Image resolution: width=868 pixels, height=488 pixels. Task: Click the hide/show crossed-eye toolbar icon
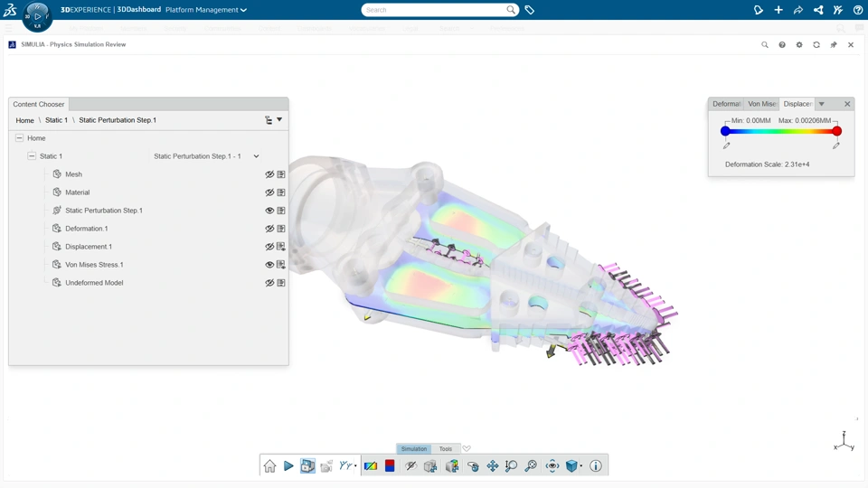pos(410,466)
